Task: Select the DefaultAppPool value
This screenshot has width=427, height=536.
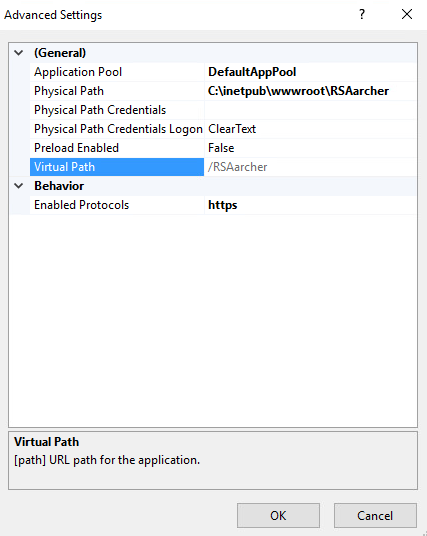Action: pyautogui.click(x=252, y=72)
